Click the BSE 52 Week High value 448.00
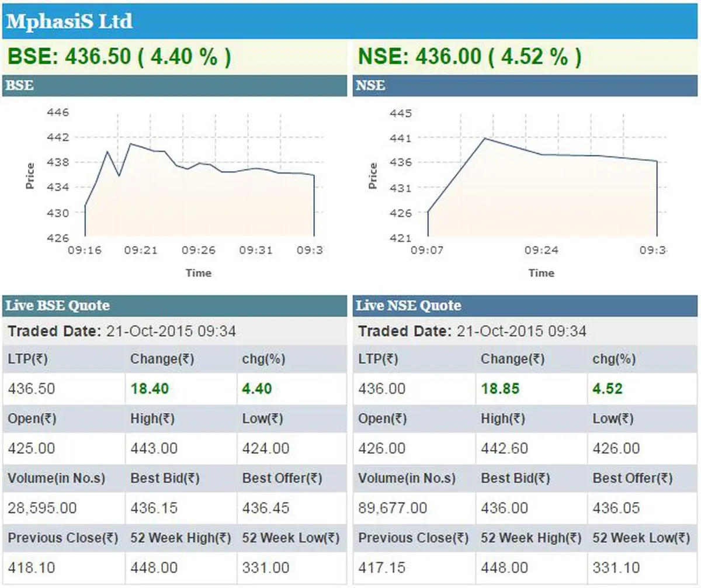Image resolution: width=701 pixels, height=588 pixels. tap(154, 568)
